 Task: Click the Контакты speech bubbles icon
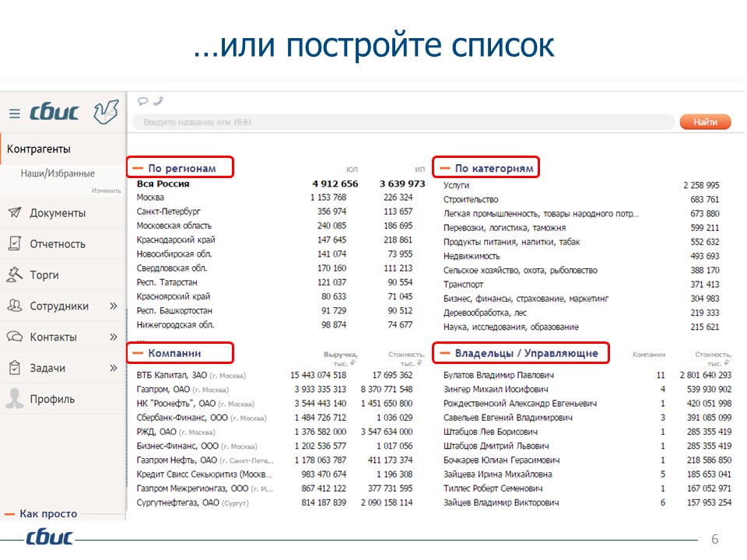(15, 337)
